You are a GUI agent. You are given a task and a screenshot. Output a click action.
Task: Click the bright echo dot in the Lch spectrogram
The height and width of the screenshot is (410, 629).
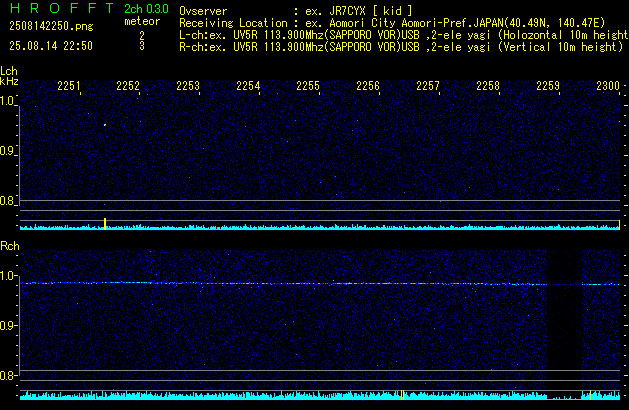tap(105, 125)
